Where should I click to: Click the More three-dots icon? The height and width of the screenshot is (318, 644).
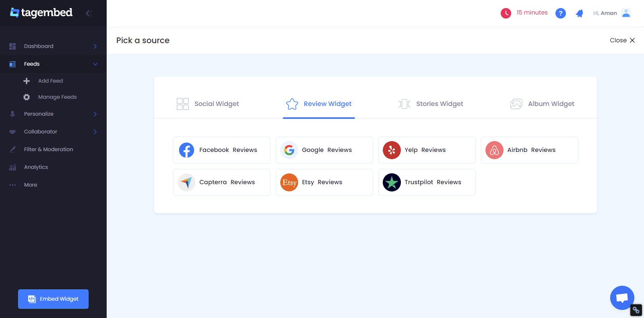[12, 185]
